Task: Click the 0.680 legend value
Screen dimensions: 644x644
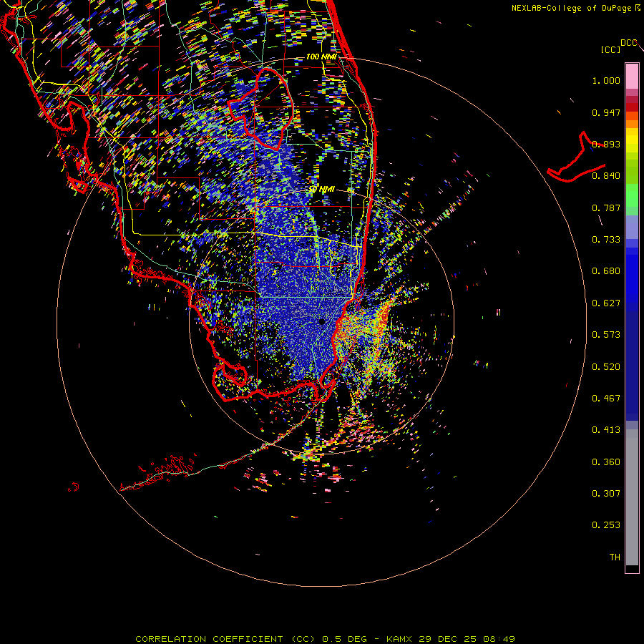Action: click(x=606, y=271)
